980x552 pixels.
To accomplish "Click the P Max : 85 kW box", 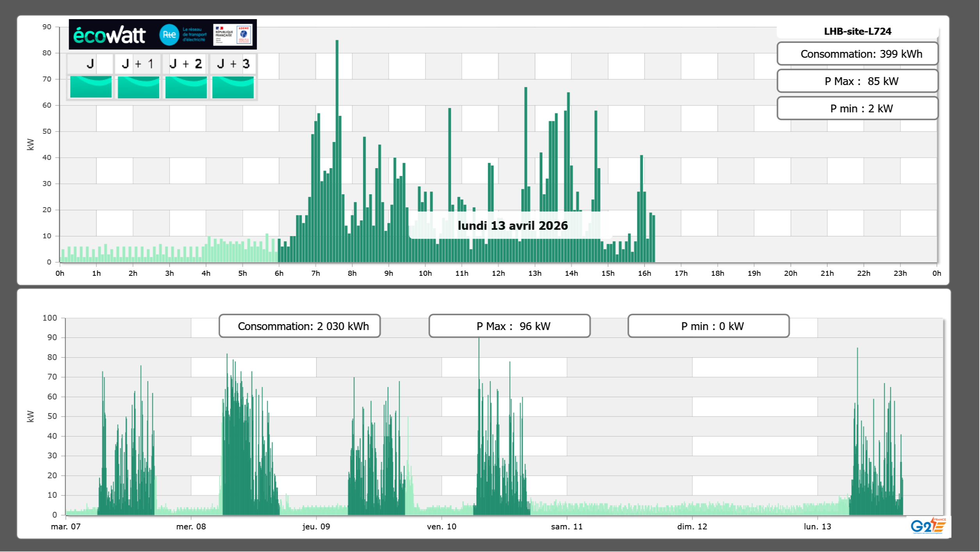I will point(857,81).
